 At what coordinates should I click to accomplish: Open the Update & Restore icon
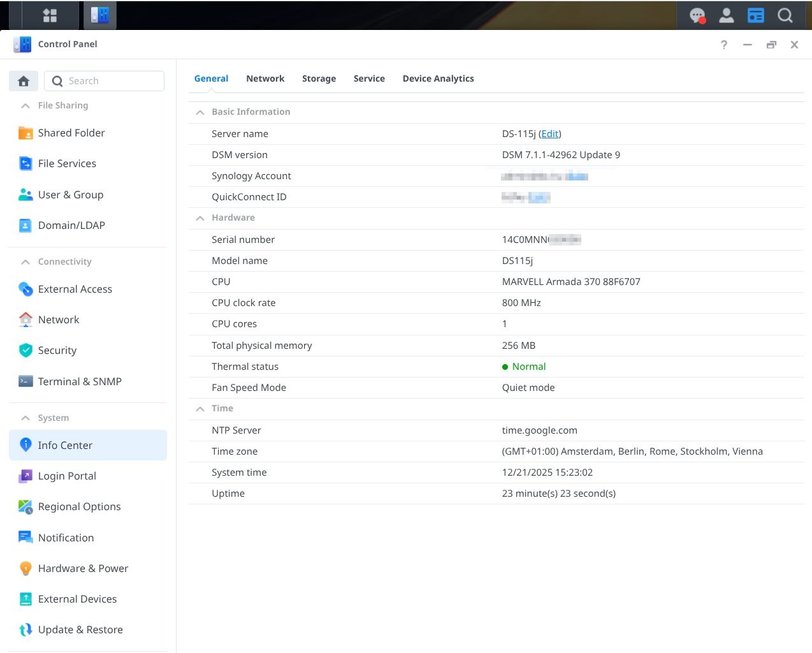click(x=25, y=629)
